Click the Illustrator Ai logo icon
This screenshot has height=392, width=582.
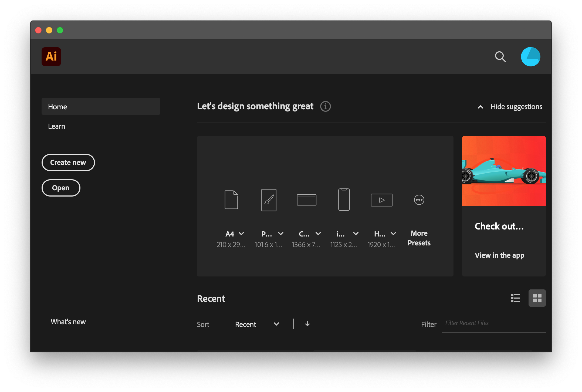(51, 57)
